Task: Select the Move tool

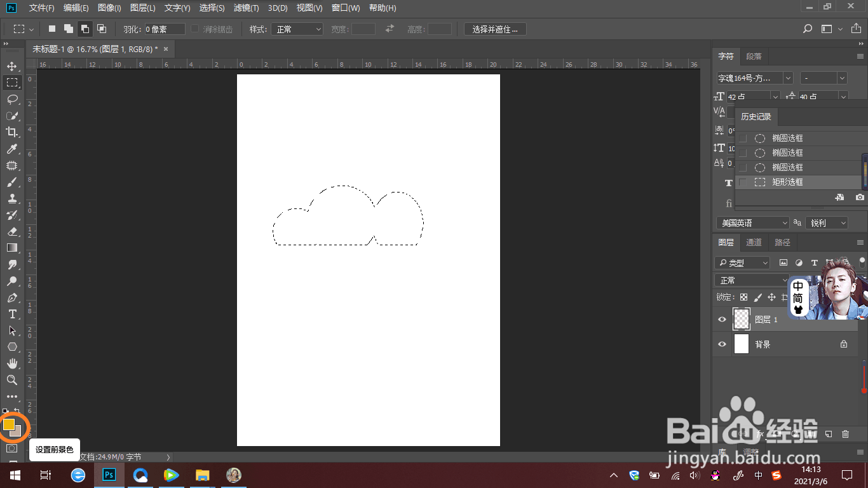Action: 12,66
